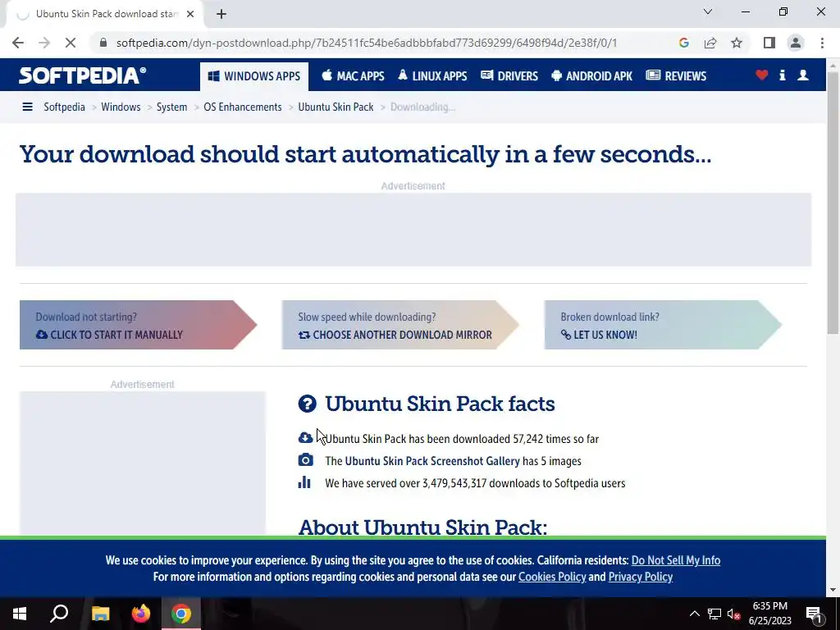Open the Windows Start menu

[x=20, y=614]
